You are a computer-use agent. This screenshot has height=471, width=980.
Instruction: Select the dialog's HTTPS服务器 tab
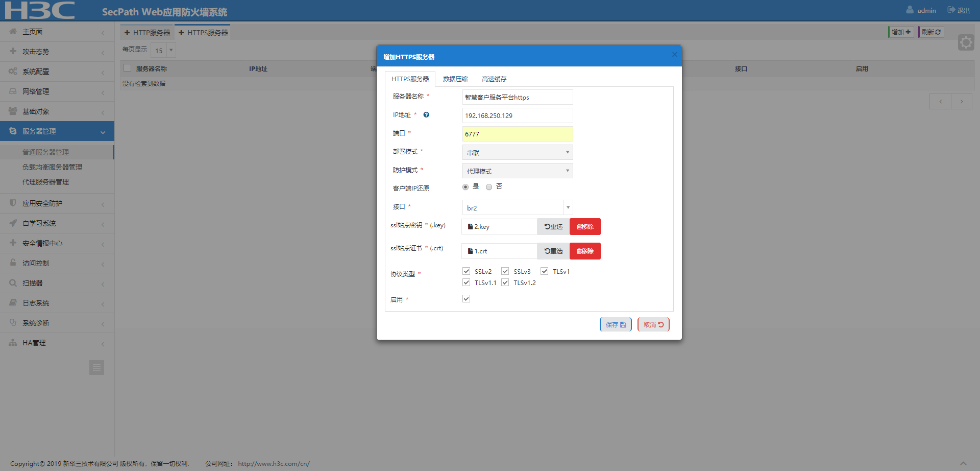pyautogui.click(x=410, y=79)
